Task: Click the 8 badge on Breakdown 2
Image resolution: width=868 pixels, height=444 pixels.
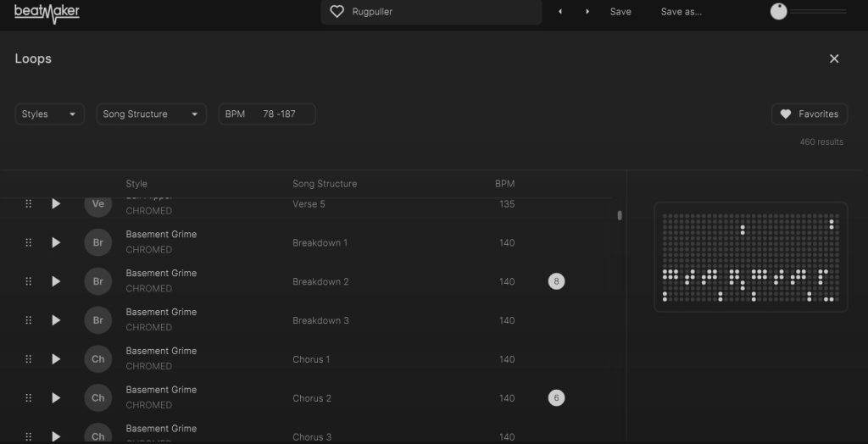Action: coord(556,281)
